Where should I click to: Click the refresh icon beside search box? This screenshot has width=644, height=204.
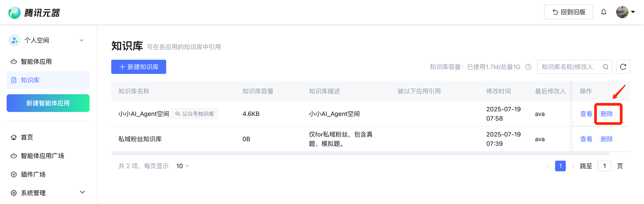(623, 67)
